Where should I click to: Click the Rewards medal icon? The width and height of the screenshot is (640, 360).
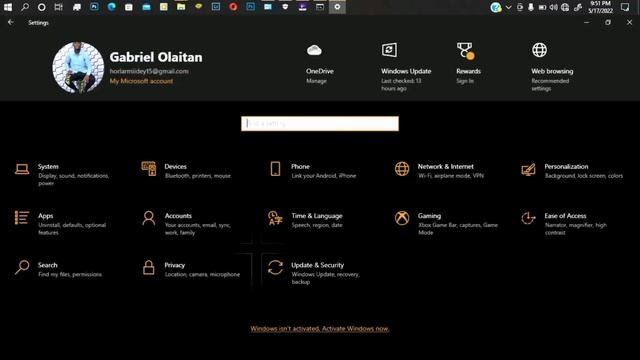coord(465,51)
